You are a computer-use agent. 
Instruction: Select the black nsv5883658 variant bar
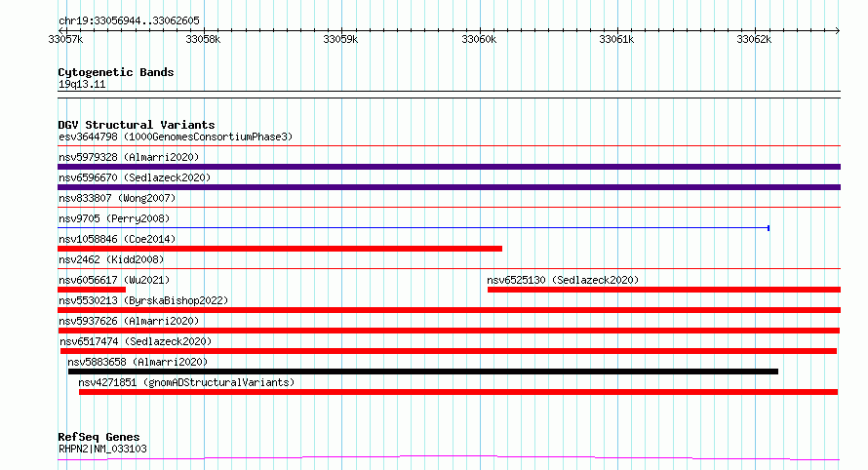tap(423, 372)
